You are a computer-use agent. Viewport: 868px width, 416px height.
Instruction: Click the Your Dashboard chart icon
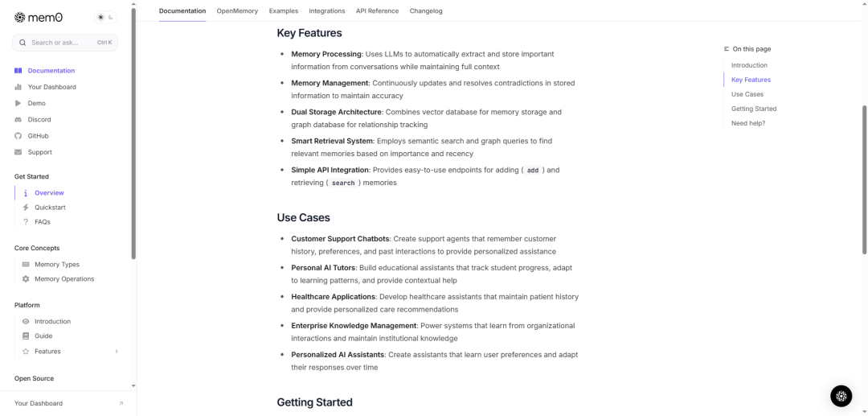click(x=18, y=87)
